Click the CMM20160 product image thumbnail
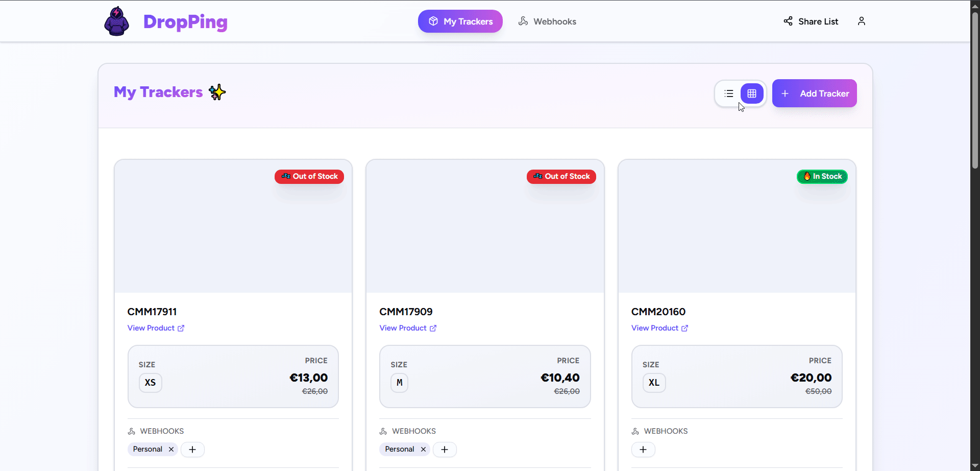The height and width of the screenshot is (471, 980). click(737, 235)
